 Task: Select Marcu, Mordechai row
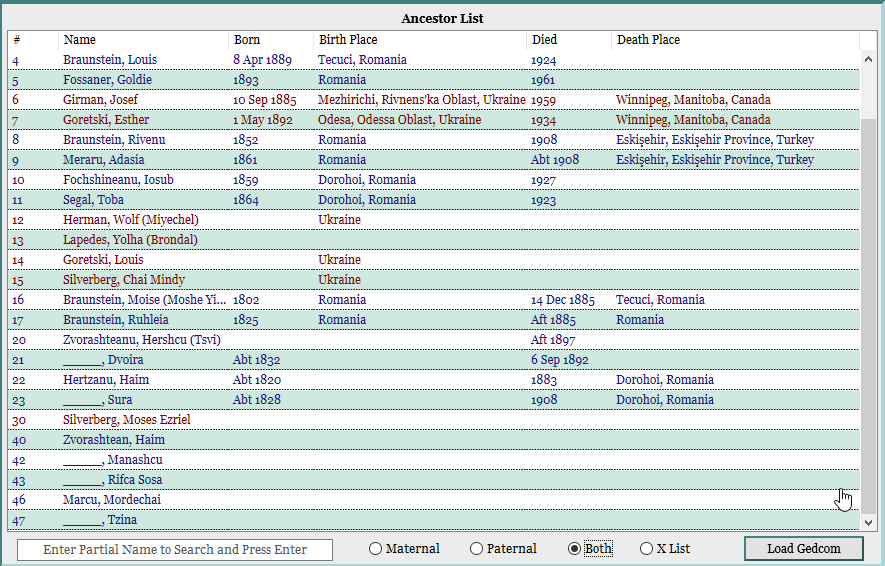[433, 500]
